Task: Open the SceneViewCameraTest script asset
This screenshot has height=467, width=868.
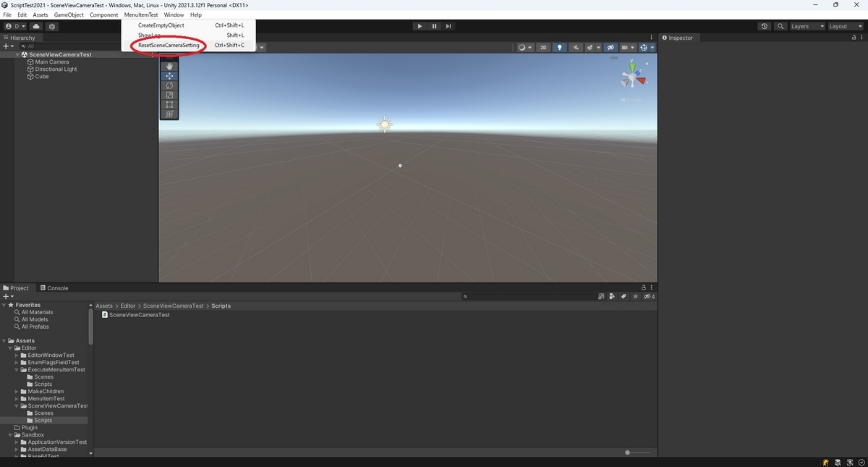Action: pos(136,315)
